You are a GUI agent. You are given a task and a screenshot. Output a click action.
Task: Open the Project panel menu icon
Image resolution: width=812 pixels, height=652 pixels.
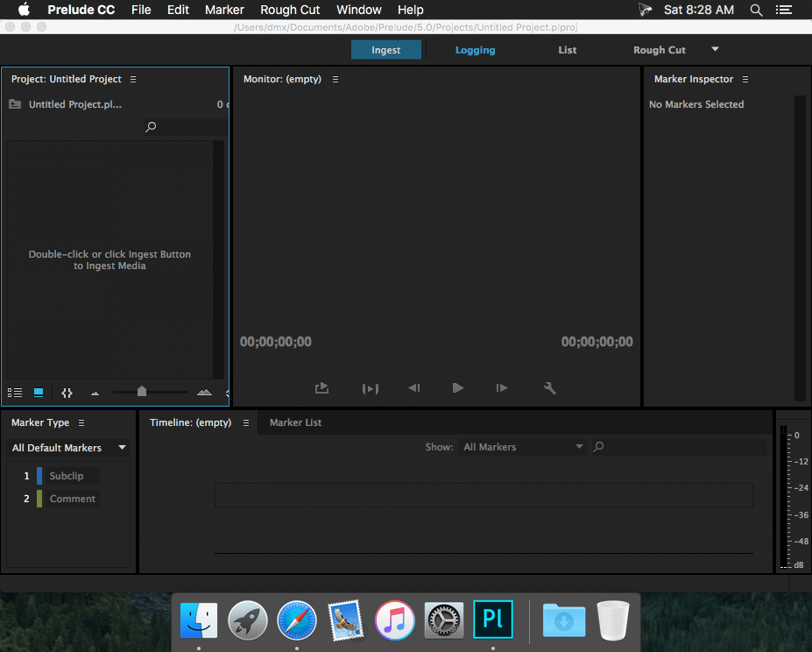click(x=133, y=79)
